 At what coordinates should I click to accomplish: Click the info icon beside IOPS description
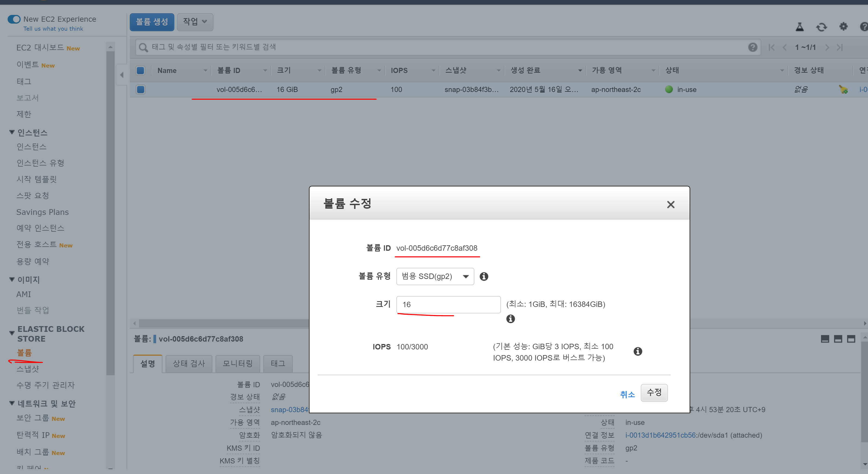tap(637, 351)
